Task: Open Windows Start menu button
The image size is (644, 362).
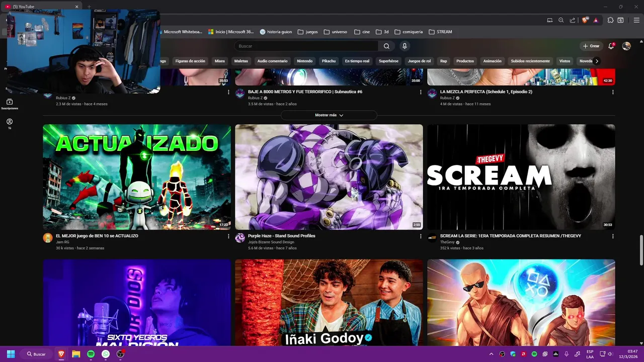Action: (11, 354)
